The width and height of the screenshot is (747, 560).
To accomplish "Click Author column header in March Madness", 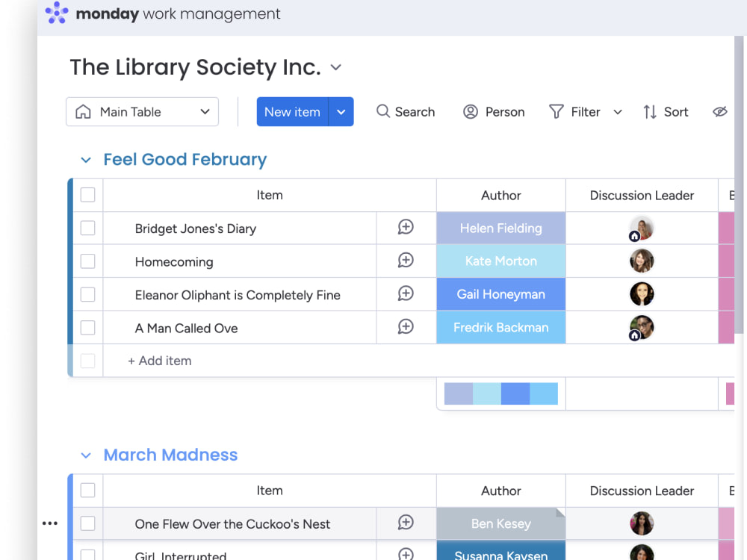I will point(501,491).
